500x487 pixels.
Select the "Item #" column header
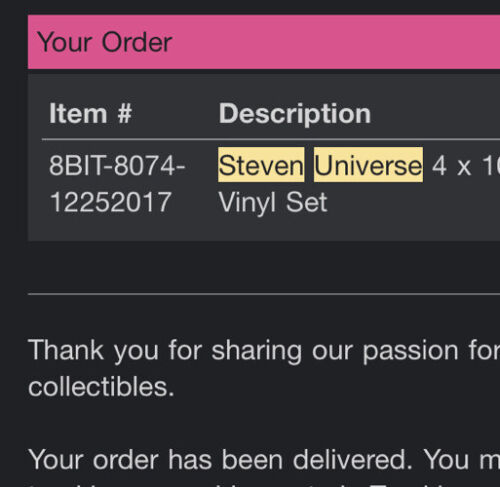pyautogui.click(x=90, y=114)
